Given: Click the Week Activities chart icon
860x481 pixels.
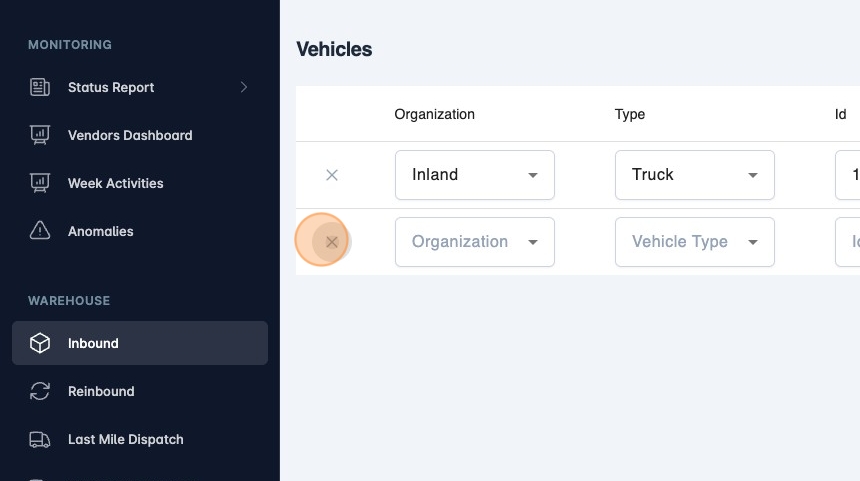Looking at the screenshot, I should pyautogui.click(x=40, y=183).
